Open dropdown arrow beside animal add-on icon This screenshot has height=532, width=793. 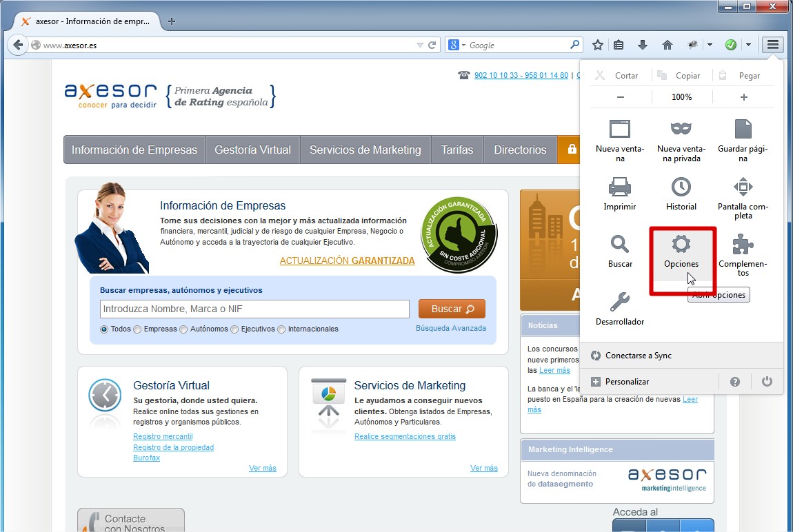[710, 45]
